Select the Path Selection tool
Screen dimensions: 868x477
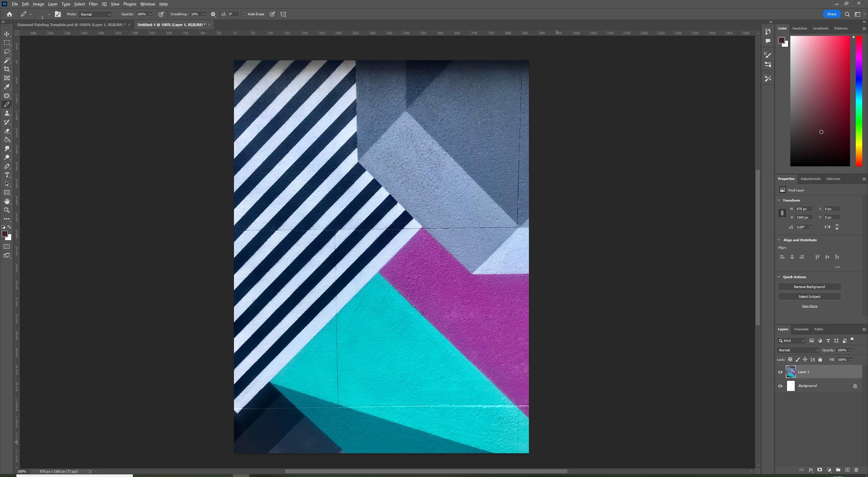pos(7,184)
